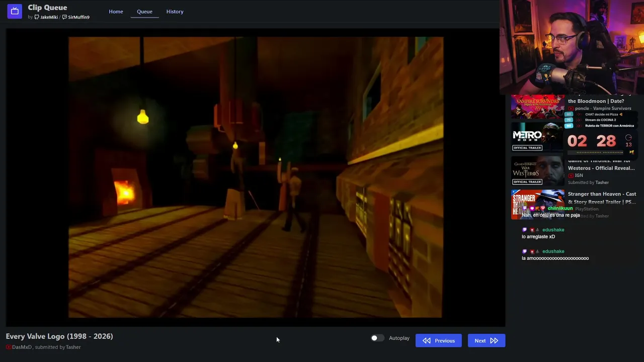Screen dimensions: 644x362
Task: Select the Vampire Survivors clip thumbnail
Action: pos(537,107)
